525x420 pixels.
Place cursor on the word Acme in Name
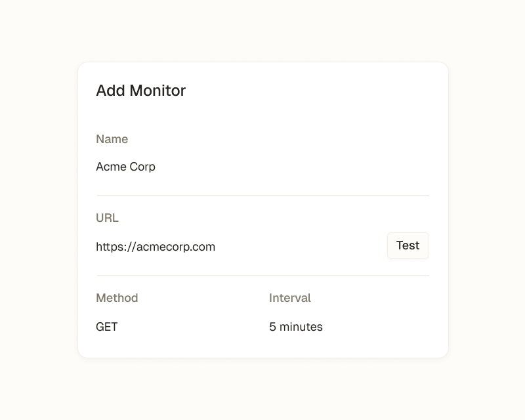coord(110,167)
